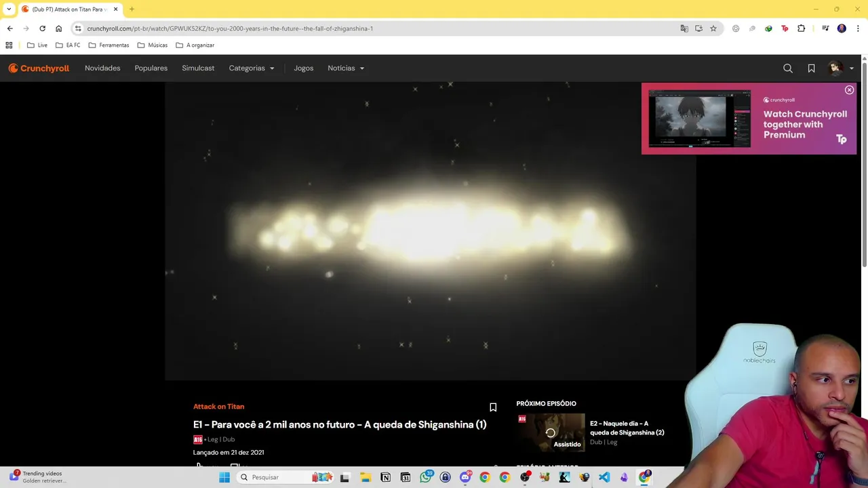
Task: Open File Explorer from the taskbar
Action: click(x=365, y=477)
